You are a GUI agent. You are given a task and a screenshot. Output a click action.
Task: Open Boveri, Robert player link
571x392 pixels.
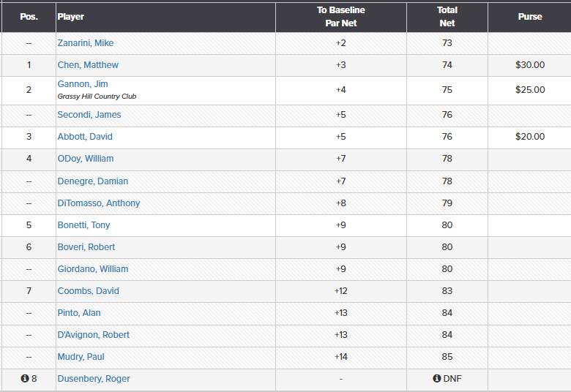tap(86, 247)
